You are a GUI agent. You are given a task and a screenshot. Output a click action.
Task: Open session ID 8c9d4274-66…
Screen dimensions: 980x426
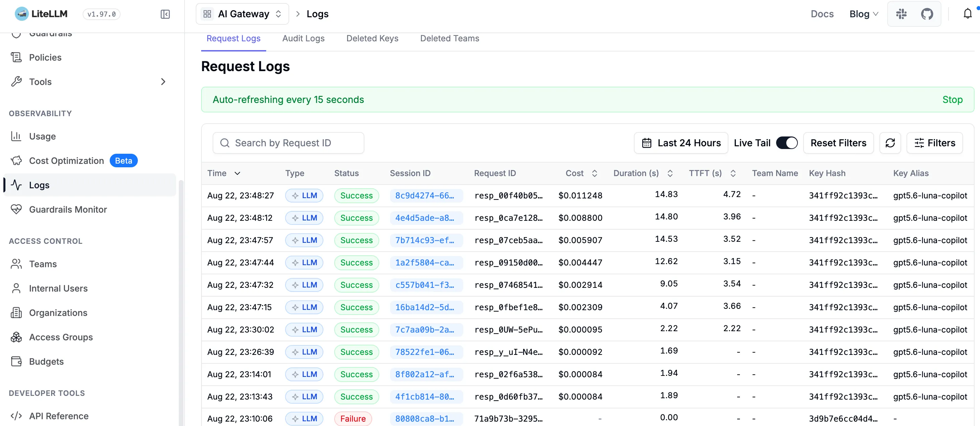coord(426,195)
